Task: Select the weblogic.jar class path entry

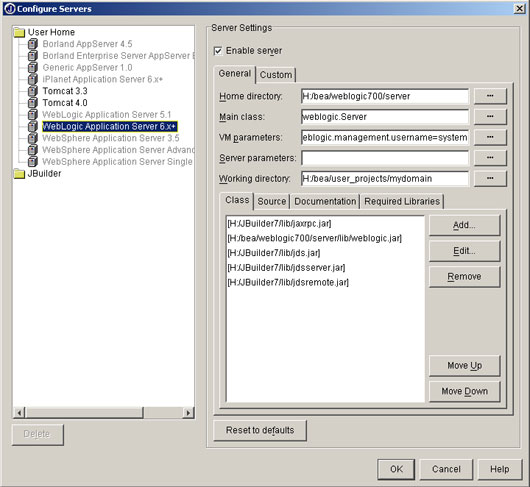Action: tap(315, 238)
